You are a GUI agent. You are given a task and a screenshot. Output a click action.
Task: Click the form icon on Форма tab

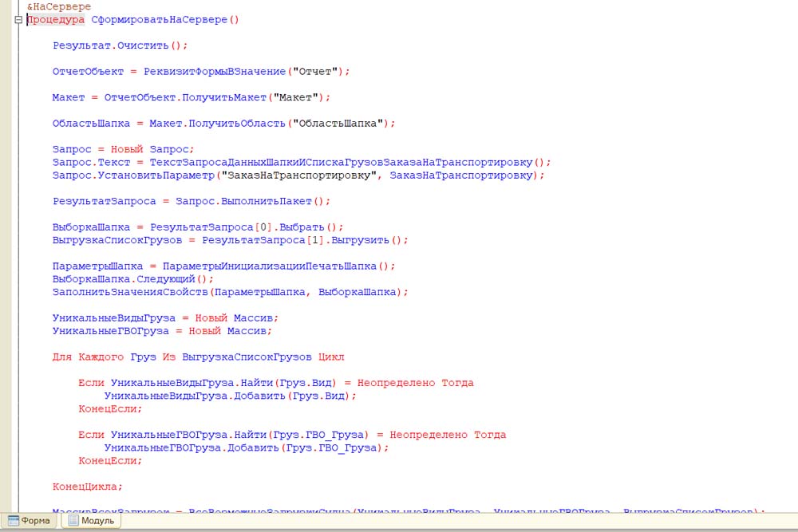pyautogui.click(x=13, y=521)
